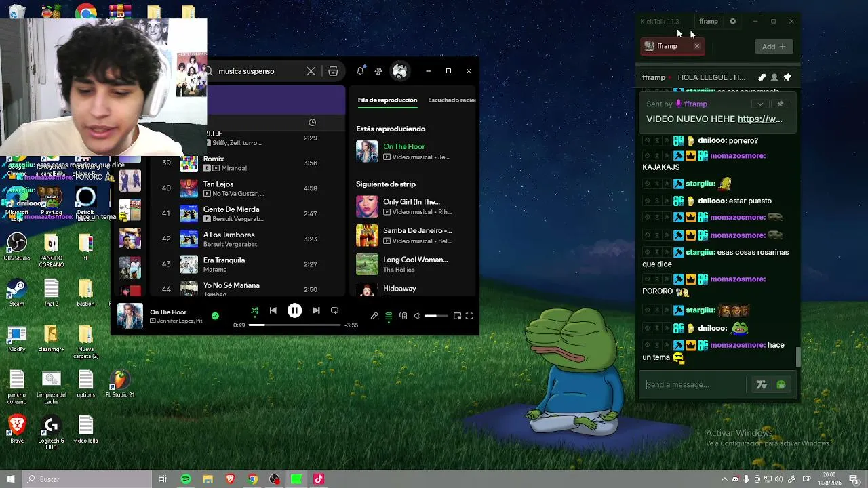Image resolution: width=868 pixels, height=488 pixels.
Task: Clear the Spotify search field
Action: point(311,71)
